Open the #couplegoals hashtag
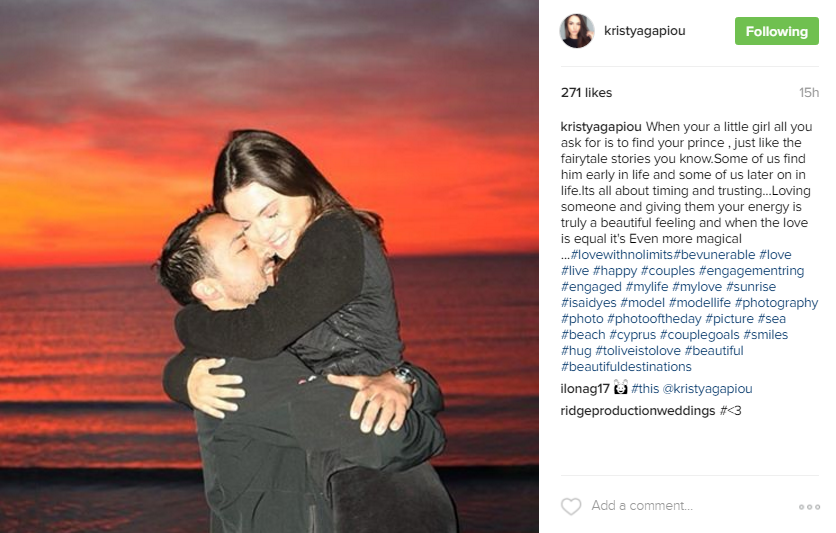This screenshot has width=836, height=533. coord(700,335)
